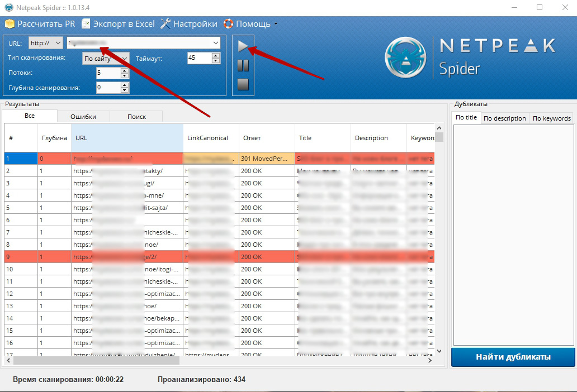The height and width of the screenshot is (392, 577).
Task: Click Экспорт в Excel toolbar item
Action: tap(118, 24)
